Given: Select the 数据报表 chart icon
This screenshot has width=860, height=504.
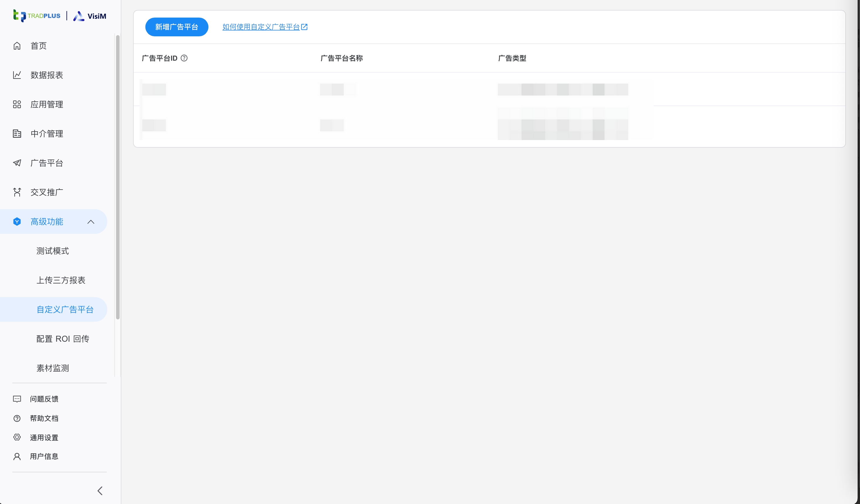Looking at the screenshot, I should (x=17, y=75).
